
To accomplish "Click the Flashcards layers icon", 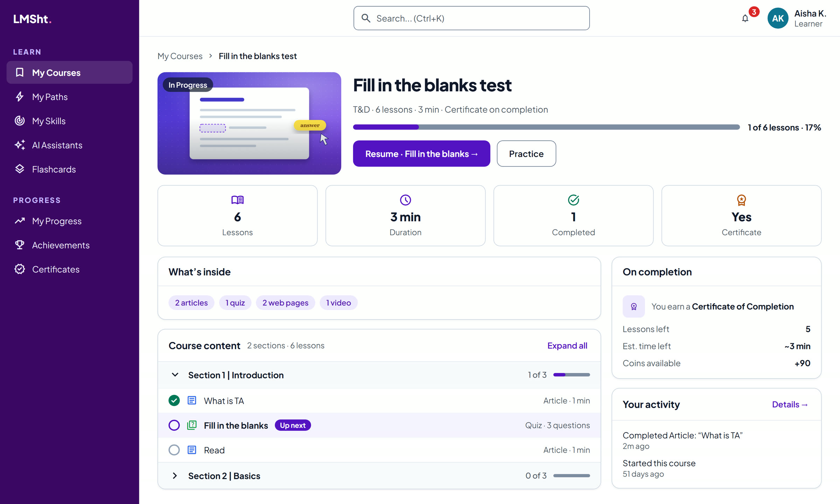I will [20, 169].
